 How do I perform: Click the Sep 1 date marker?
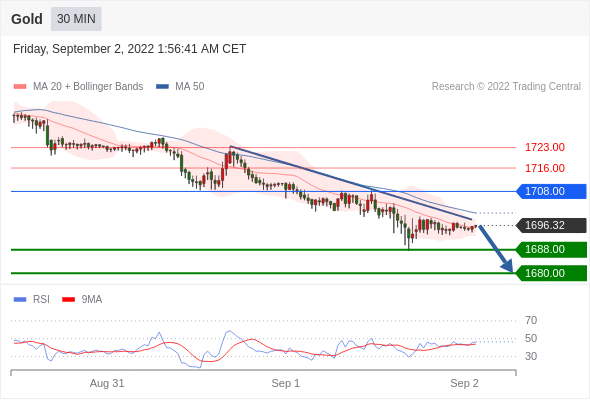click(x=286, y=383)
